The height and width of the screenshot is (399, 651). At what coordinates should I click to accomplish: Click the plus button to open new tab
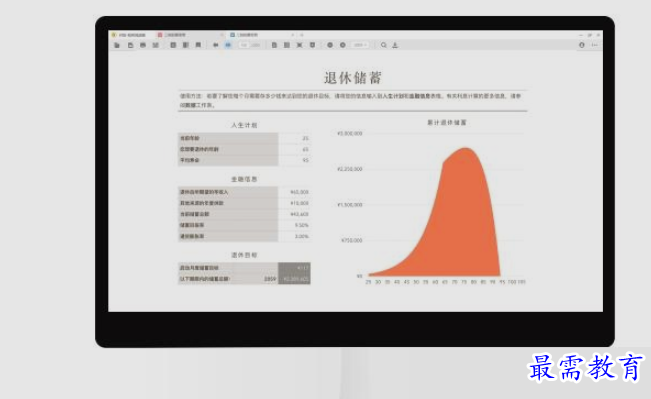(302, 35)
